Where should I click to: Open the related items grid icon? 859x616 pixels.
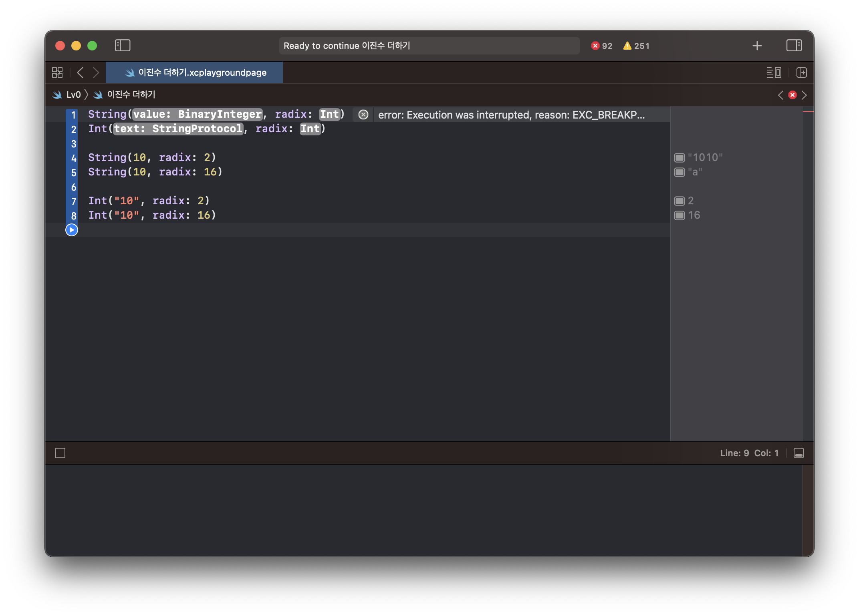point(57,72)
